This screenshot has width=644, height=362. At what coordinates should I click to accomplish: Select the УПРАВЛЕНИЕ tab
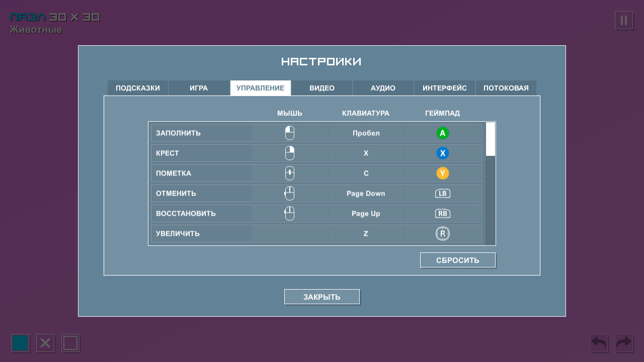(x=261, y=88)
